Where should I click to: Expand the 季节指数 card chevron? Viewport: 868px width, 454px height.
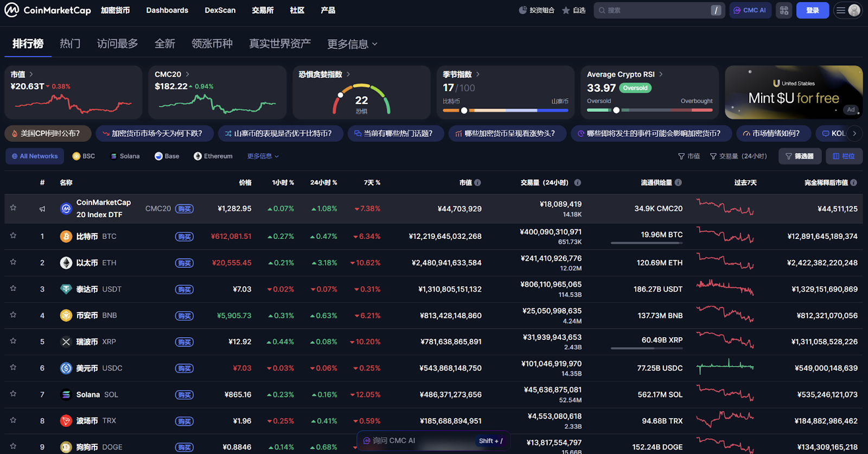coord(478,74)
